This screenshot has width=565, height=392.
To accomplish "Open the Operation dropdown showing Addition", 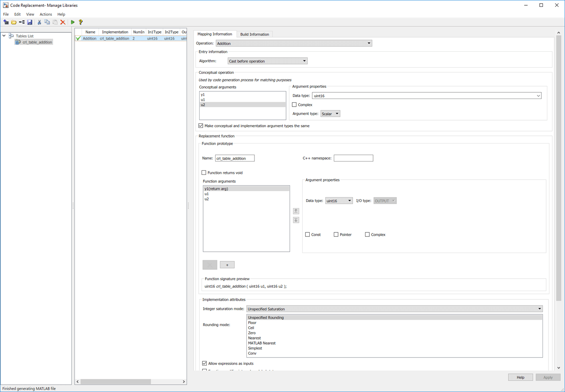I will coord(294,43).
